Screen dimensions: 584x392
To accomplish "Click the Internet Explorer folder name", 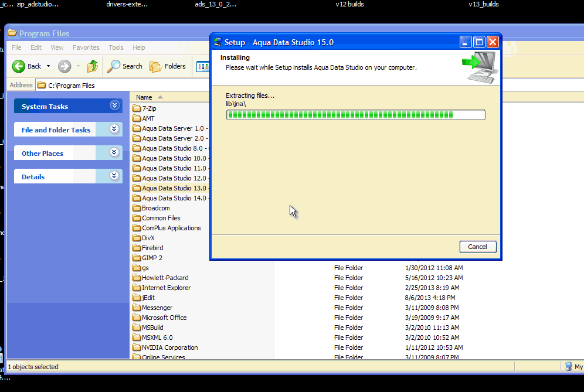I will tap(166, 288).
